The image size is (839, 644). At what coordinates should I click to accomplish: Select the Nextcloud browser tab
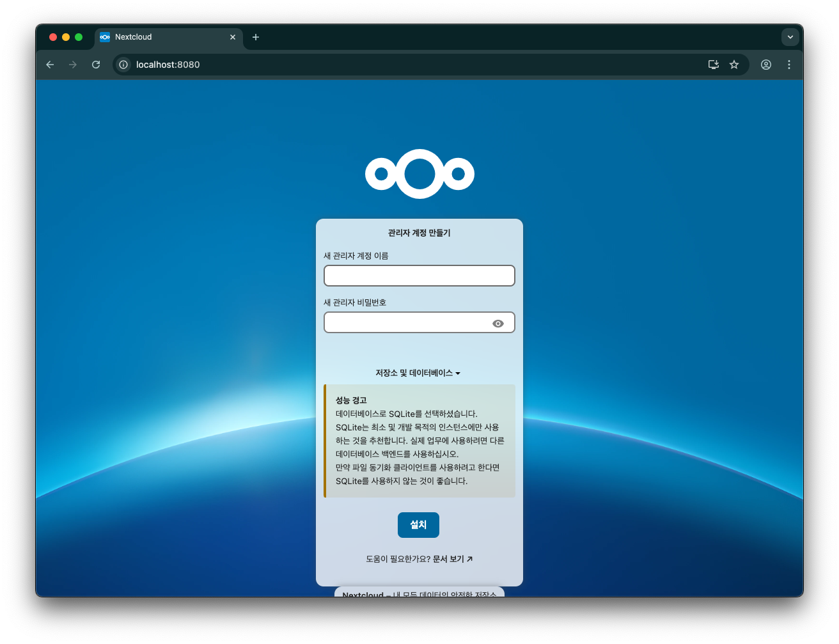(x=169, y=37)
